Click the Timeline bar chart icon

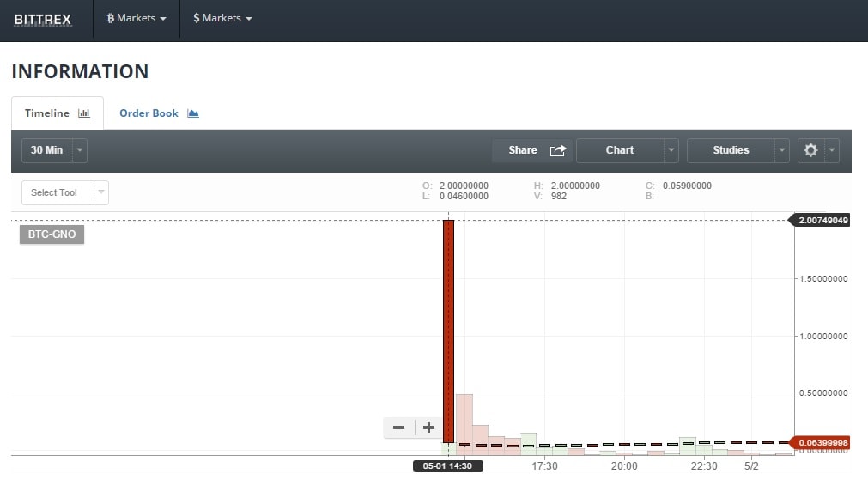tap(84, 113)
